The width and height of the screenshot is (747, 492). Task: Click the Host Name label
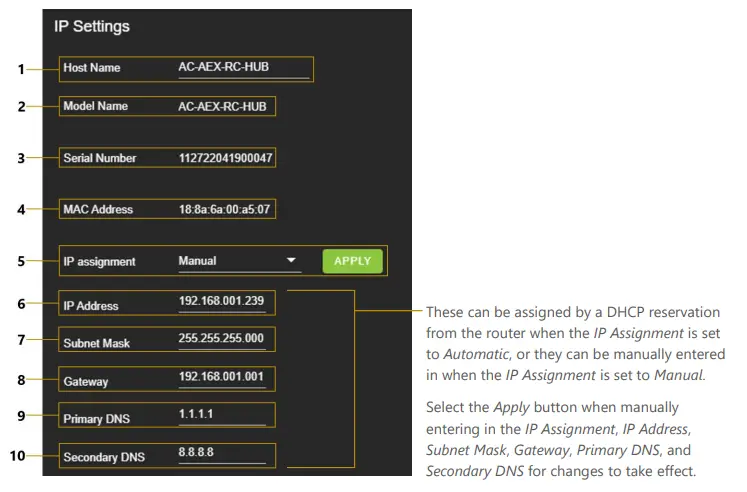[x=91, y=68]
